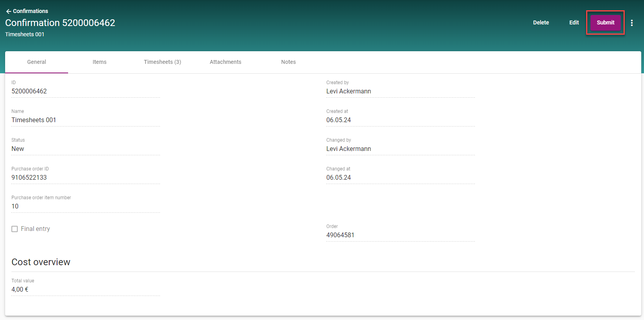Click the back arrow next to Confirmations
The image size is (644, 320).
tap(8, 11)
